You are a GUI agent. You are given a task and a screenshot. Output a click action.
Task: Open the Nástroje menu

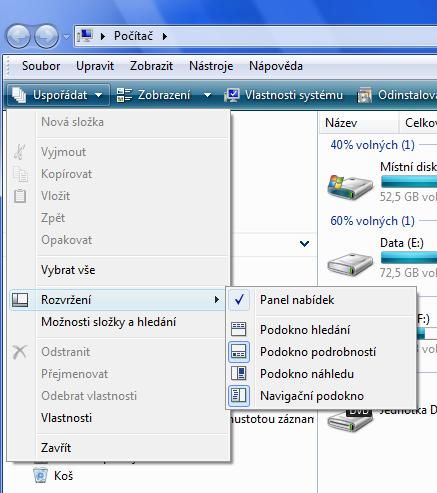pos(211,66)
